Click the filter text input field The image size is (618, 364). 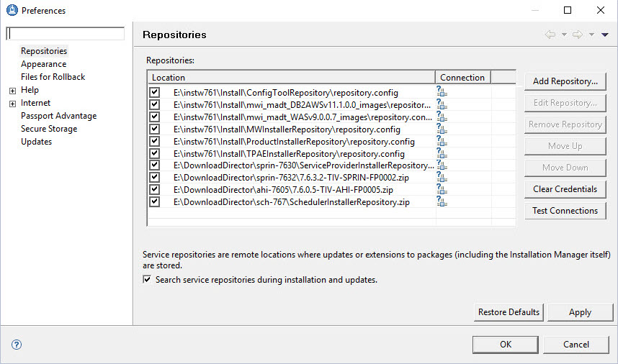coord(66,34)
